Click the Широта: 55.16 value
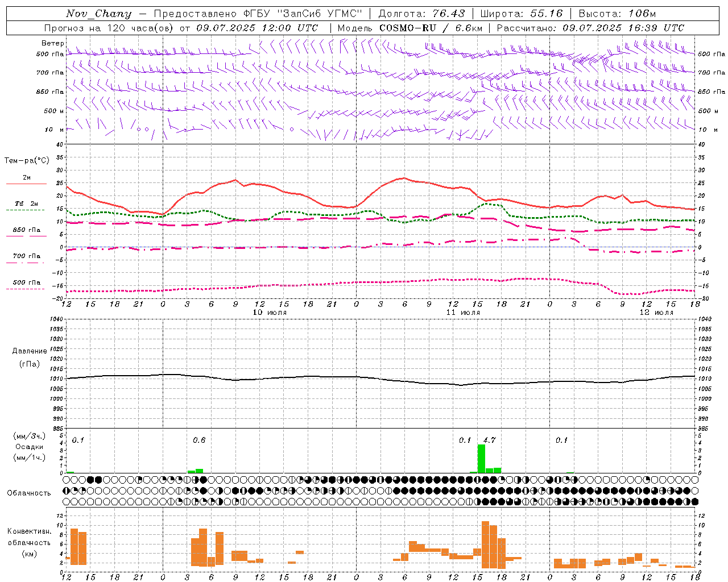The width and height of the screenshot is (728, 582). point(522,14)
